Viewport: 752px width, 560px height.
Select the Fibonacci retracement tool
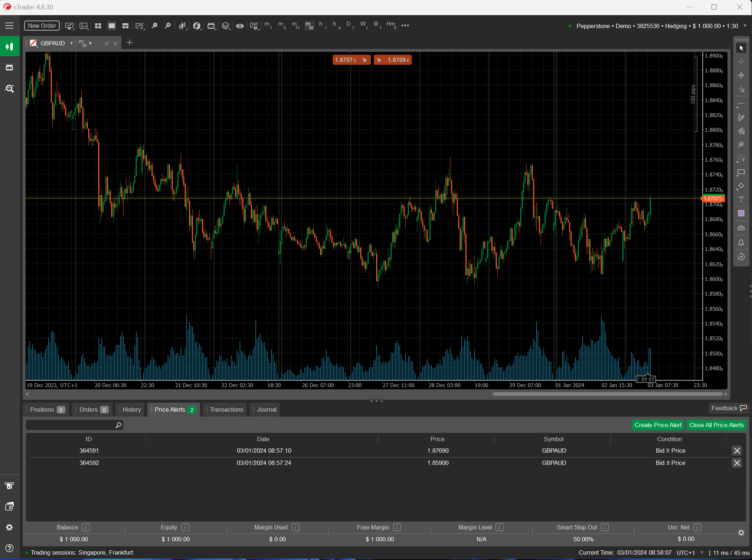click(741, 158)
